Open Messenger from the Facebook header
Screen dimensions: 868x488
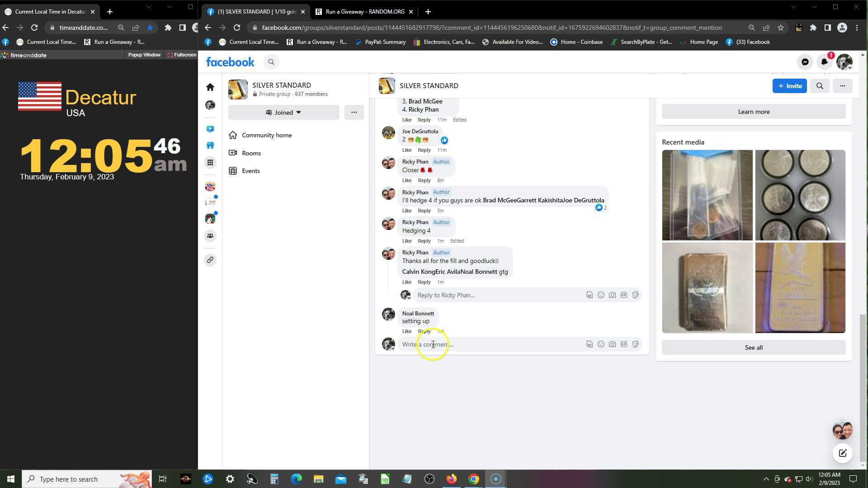coord(805,62)
